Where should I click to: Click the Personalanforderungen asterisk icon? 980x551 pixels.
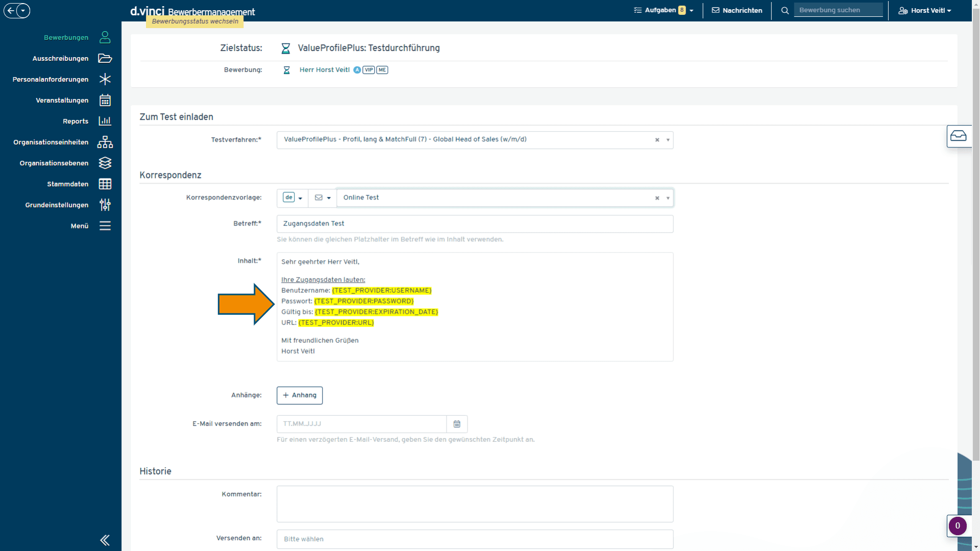[105, 79]
